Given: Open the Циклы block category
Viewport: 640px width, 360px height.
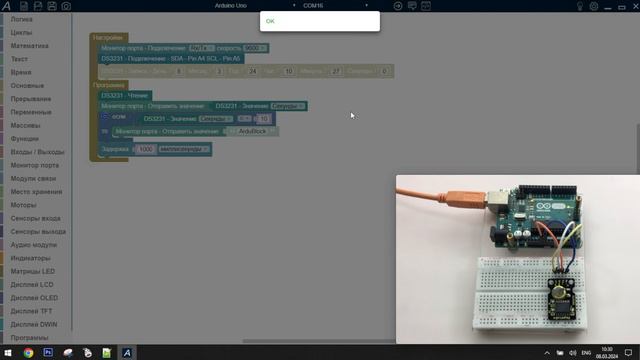Looking at the screenshot, I should [x=21, y=33].
